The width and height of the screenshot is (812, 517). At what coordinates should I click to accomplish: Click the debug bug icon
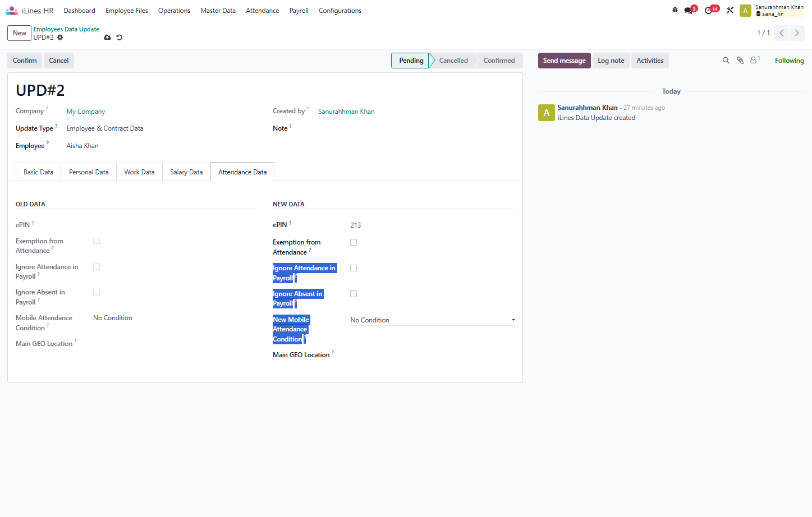point(675,10)
